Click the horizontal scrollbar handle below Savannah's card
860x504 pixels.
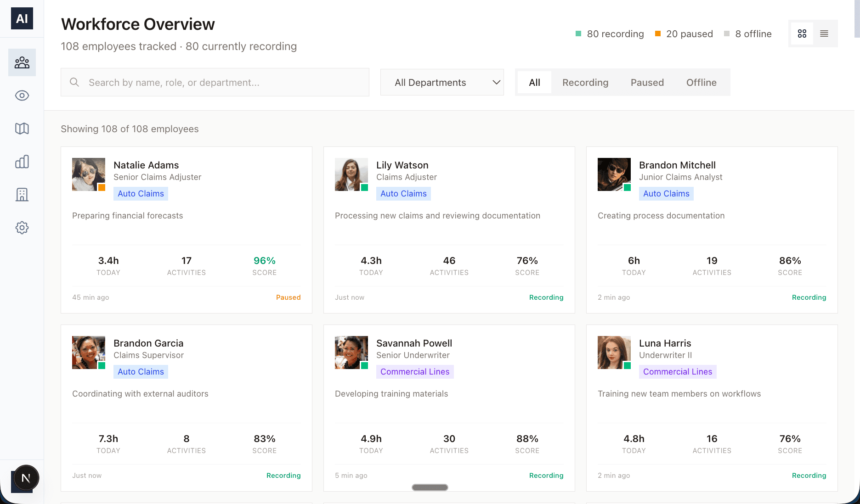[x=430, y=487]
